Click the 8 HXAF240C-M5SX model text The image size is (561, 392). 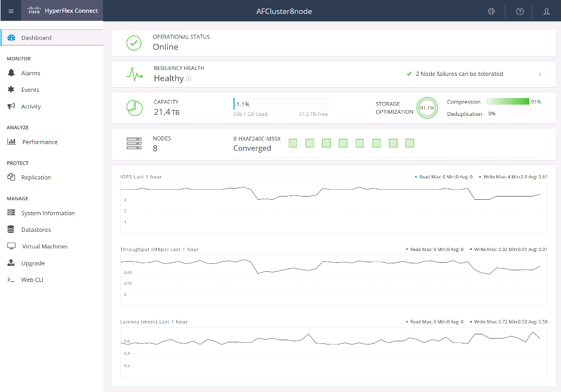(x=257, y=139)
